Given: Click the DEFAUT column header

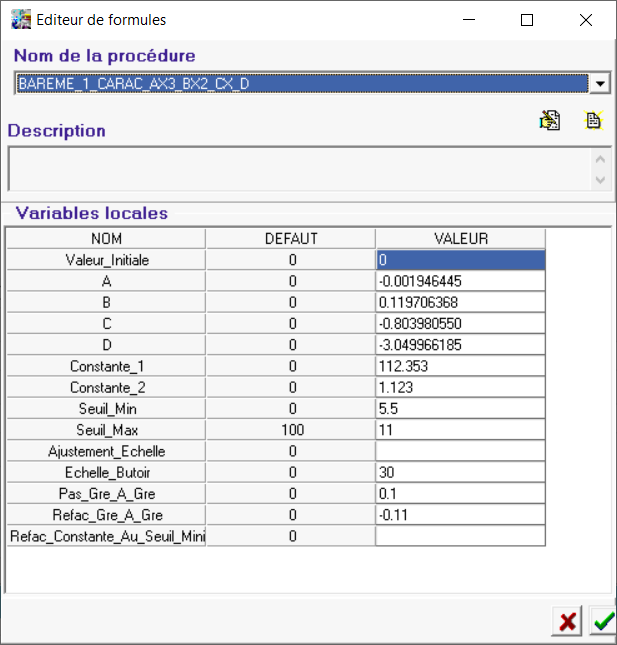Looking at the screenshot, I should (290, 239).
